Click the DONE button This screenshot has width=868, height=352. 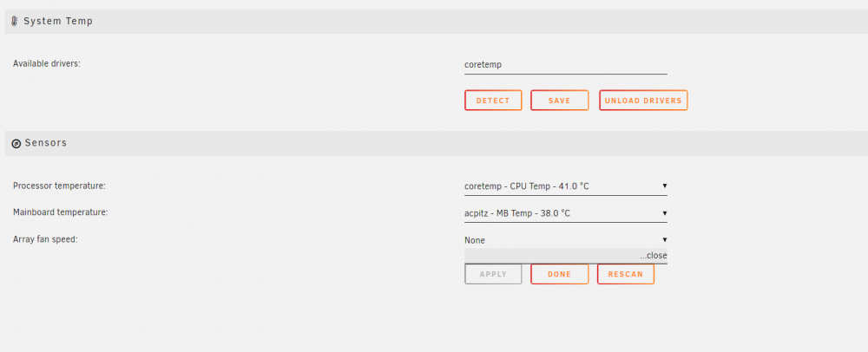559,274
